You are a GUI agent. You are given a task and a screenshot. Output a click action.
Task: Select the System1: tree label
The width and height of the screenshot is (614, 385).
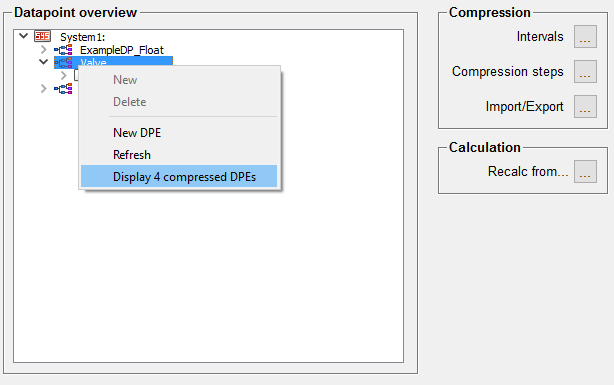(x=83, y=37)
